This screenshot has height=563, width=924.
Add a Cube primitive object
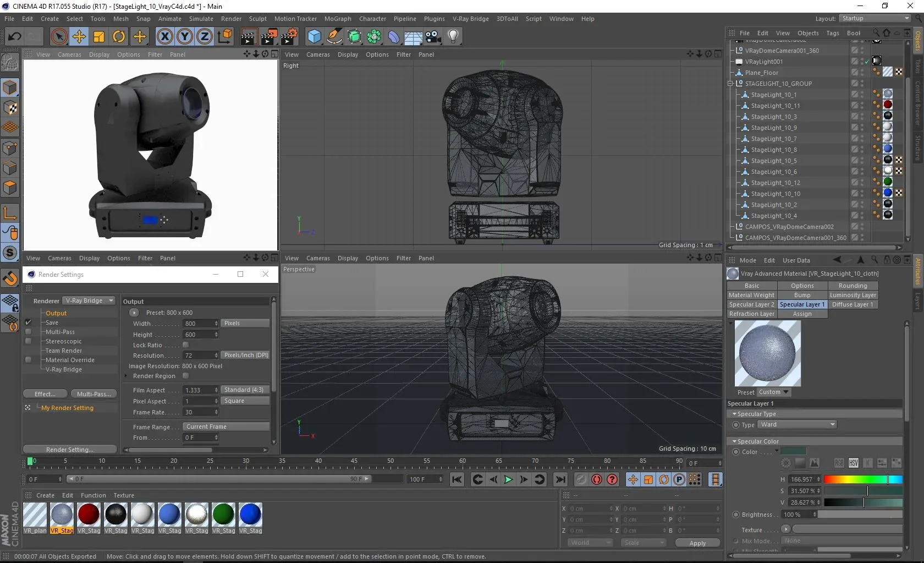(x=314, y=37)
